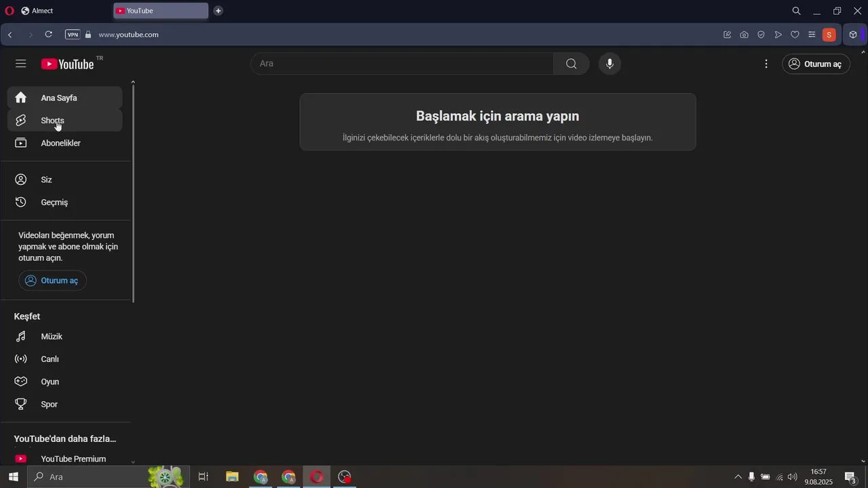Screen dimensions: 868x488
Task: Open YouTube settings three-dot menu
Action: click(x=766, y=64)
